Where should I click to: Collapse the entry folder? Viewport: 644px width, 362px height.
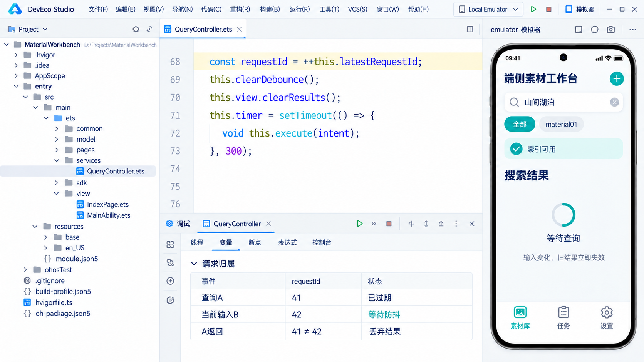(x=16, y=87)
